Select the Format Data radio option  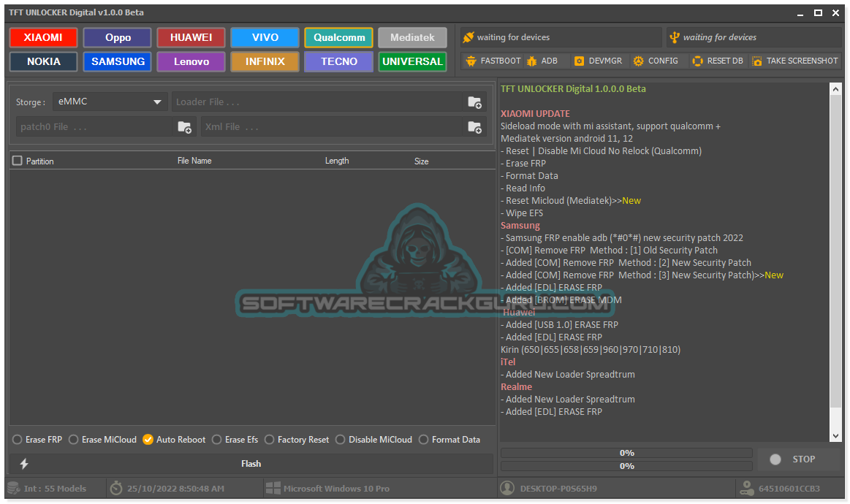pos(424,440)
